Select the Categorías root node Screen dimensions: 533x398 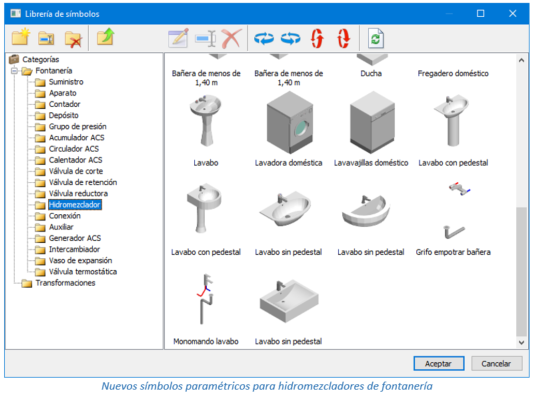pyautogui.click(x=40, y=59)
